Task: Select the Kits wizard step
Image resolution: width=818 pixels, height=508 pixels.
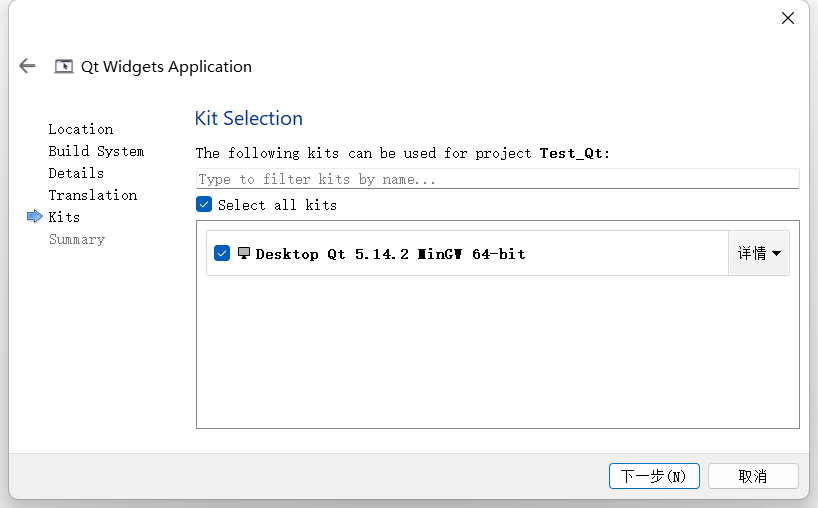Action: (64, 217)
